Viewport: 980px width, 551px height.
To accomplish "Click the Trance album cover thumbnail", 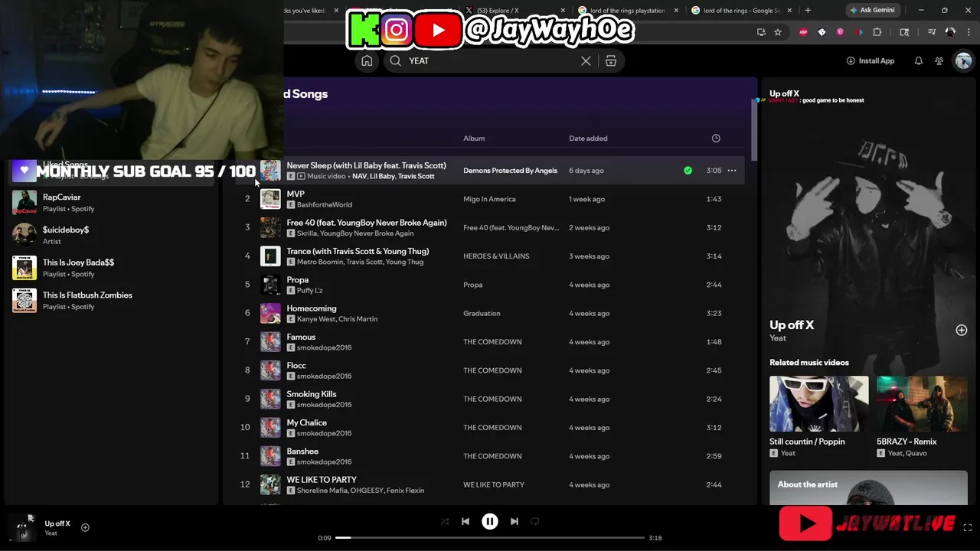I will [270, 256].
